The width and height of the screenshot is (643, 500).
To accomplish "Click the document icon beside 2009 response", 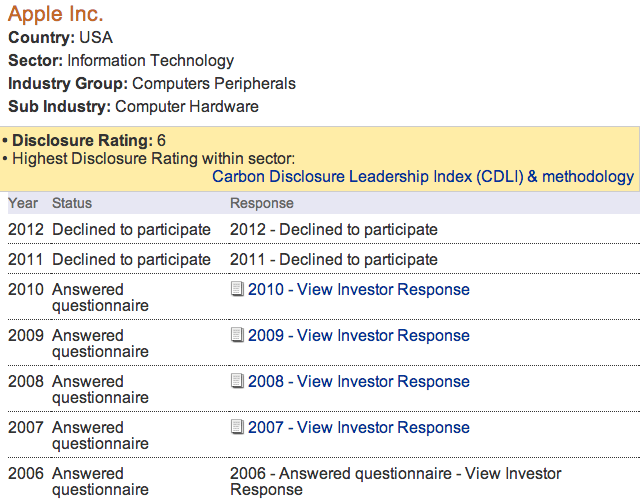I will click(237, 336).
